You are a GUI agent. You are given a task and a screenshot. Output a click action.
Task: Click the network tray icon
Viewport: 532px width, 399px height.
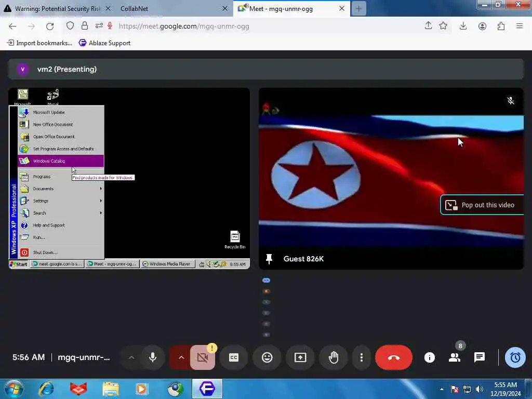(x=467, y=389)
